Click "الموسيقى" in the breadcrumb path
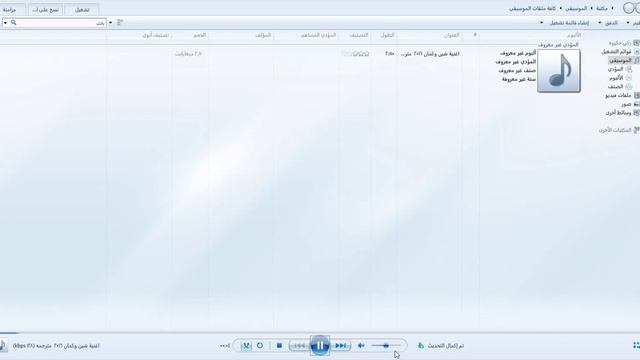Image resolution: width=640 pixels, height=360 pixels. click(x=576, y=8)
